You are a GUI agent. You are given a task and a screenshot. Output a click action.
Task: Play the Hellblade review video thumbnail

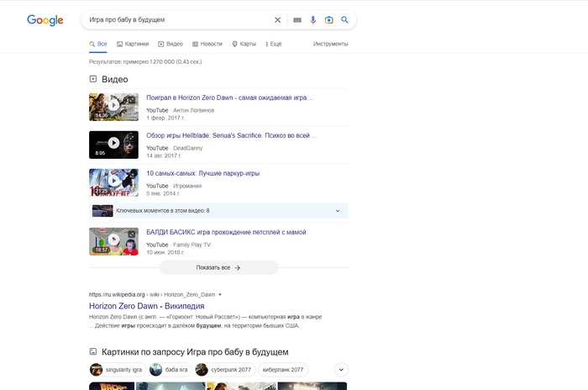click(113, 145)
